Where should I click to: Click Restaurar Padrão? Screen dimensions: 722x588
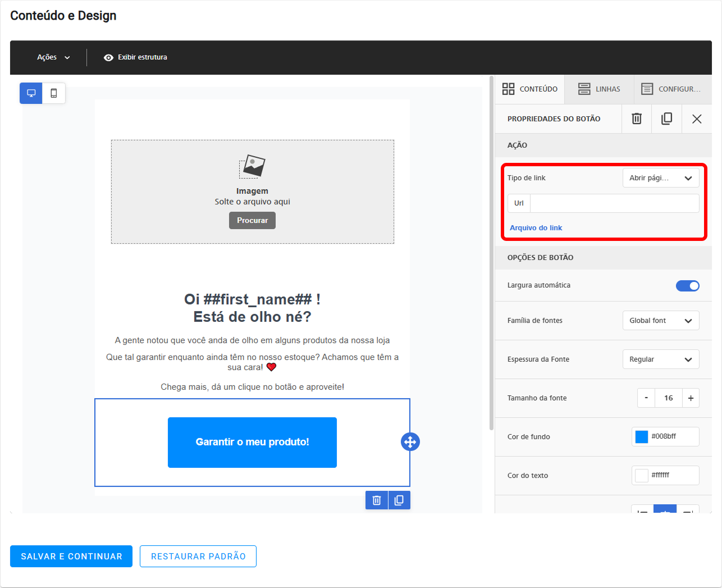click(198, 557)
